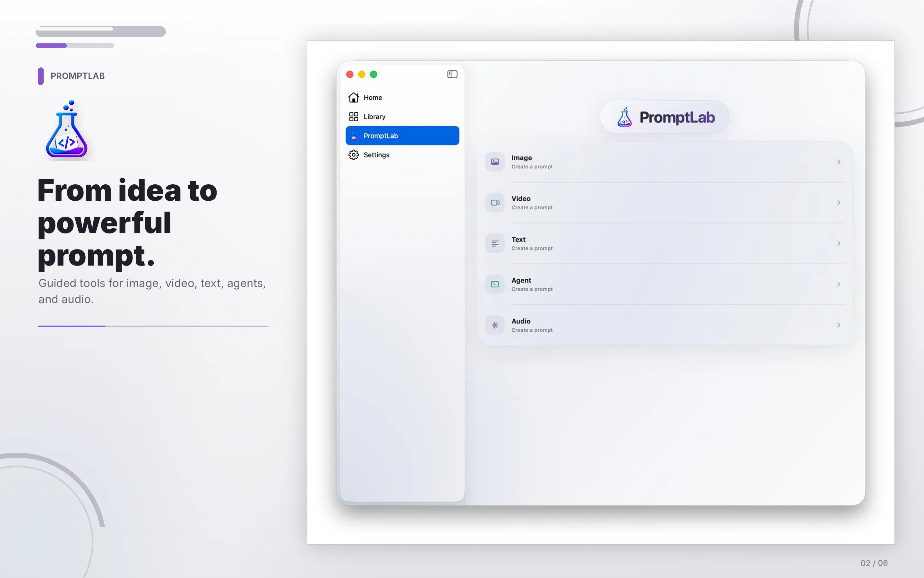Open Library in sidebar
This screenshot has height=578, width=924.
pos(402,117)
